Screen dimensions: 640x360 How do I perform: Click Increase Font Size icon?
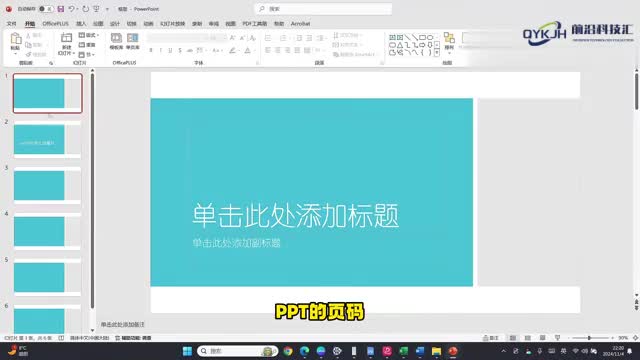point(233,38)
